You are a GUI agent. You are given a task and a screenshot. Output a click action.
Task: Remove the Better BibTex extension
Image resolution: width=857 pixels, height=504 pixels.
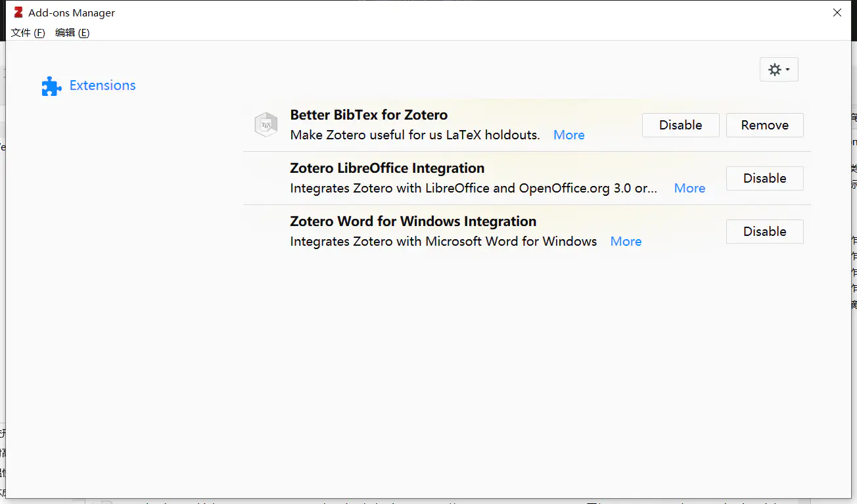click(x=764, y=125)
